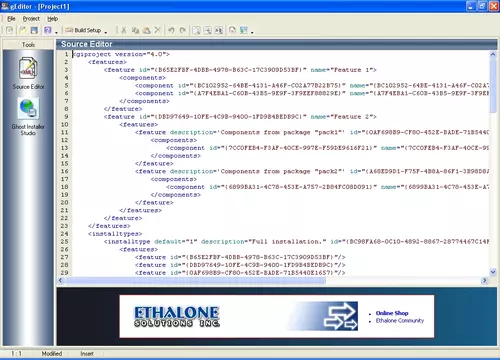Screen dimensions: 500x360
Task: Open the Project menu
Action: pyautogui.click(x=31, y=19)
